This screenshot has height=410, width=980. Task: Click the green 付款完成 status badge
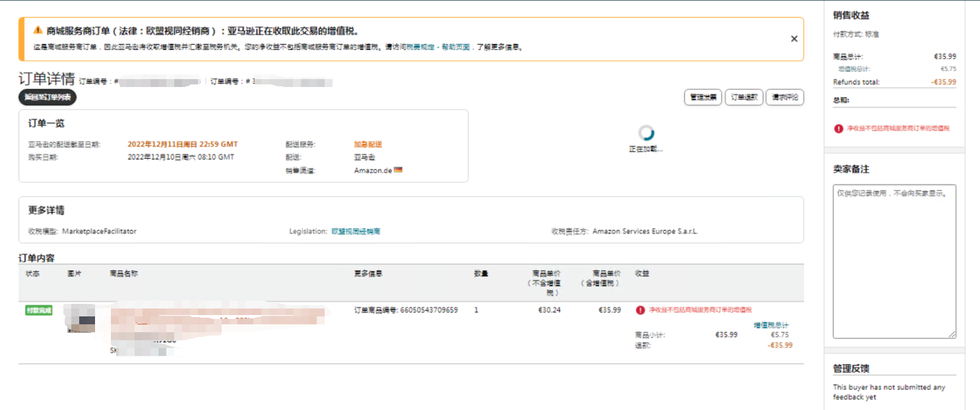pyautogui.click(x=39, y=310)
